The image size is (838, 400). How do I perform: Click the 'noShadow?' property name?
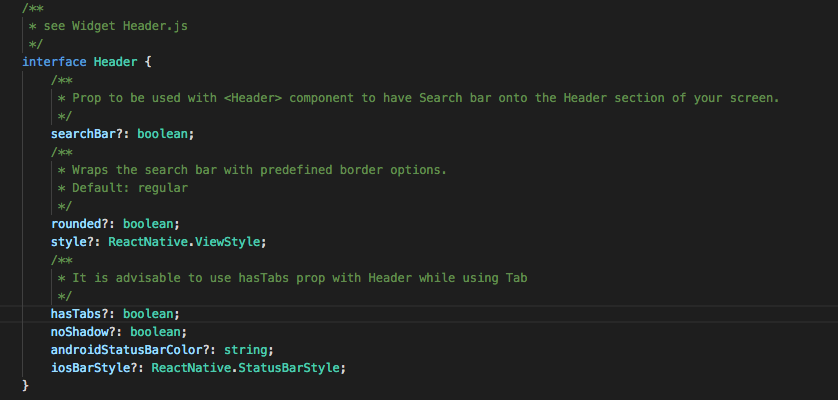[x=83, y=332]
